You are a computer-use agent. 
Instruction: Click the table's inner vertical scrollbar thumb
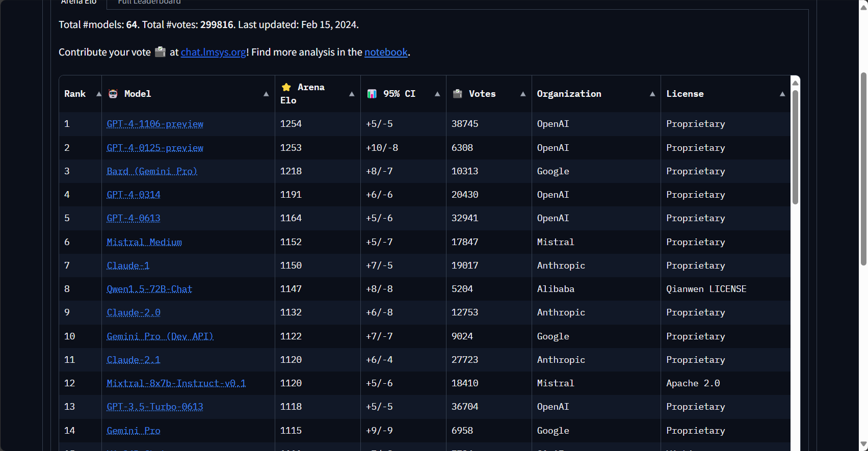[795, 147]
